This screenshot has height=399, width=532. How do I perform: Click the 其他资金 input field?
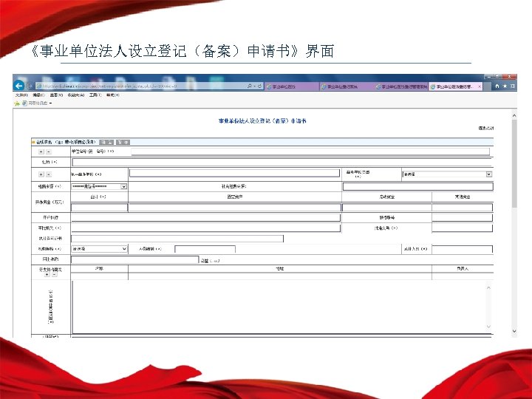462,208
